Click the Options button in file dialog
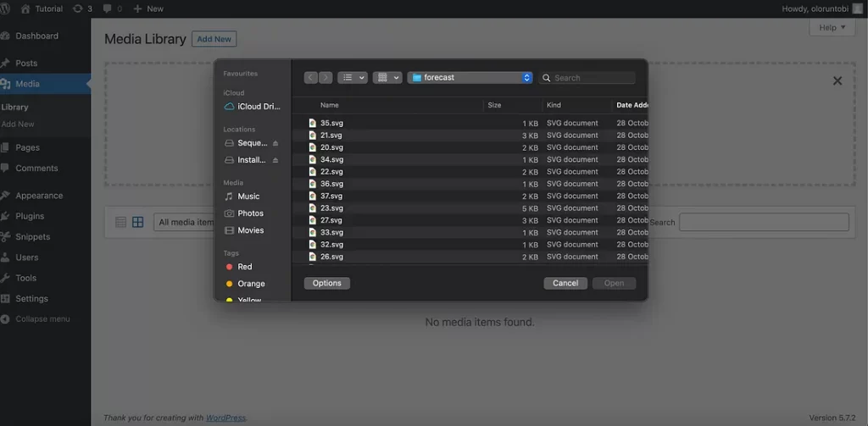 pyautogui.click(x=326, y=283)
